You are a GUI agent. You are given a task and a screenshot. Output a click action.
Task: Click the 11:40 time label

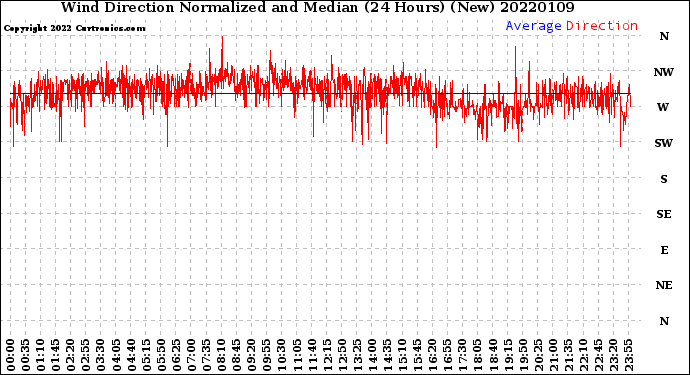pyautogui.click(x=312, y=355)
